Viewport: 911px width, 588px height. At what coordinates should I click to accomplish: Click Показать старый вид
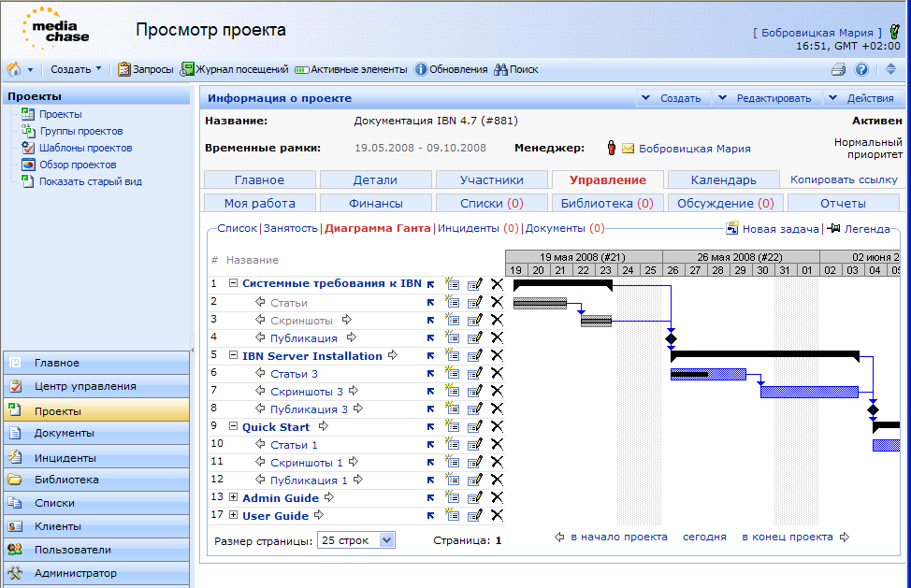(90, 181)
